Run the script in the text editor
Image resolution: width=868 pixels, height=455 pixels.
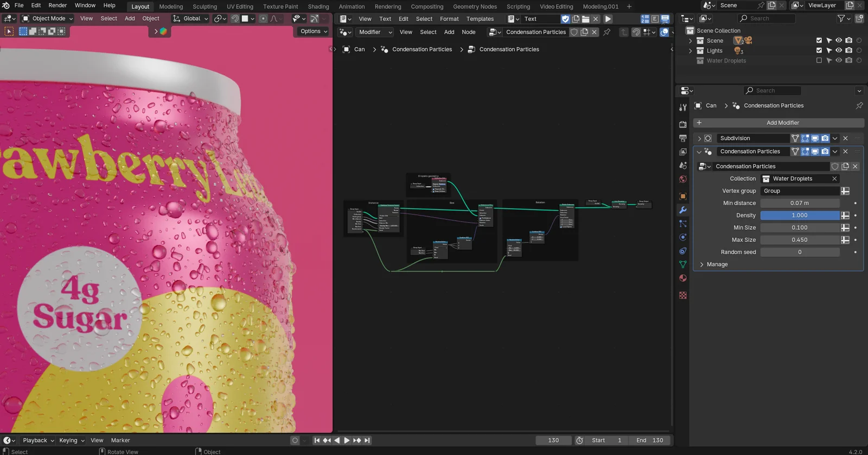pyautogui.click(x=608, y=19)
